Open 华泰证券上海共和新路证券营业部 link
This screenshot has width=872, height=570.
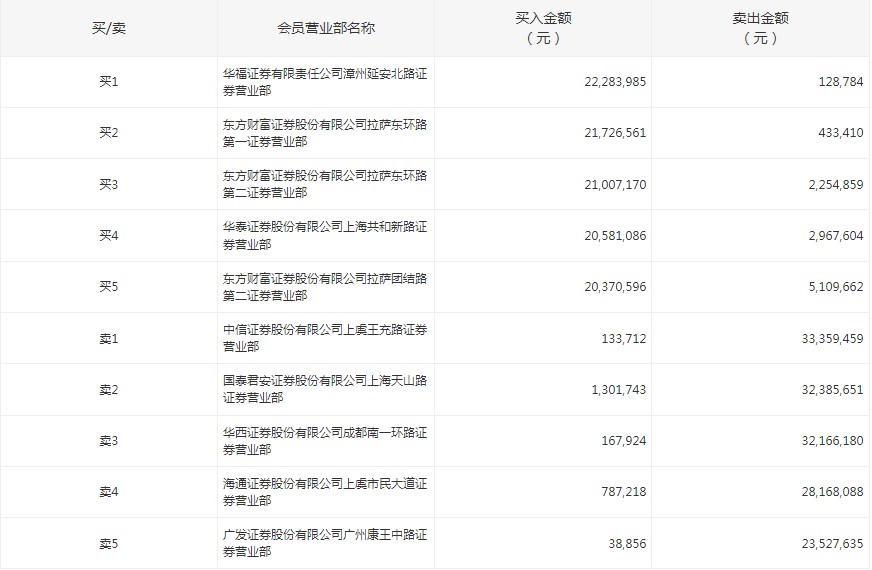point(324,236)
